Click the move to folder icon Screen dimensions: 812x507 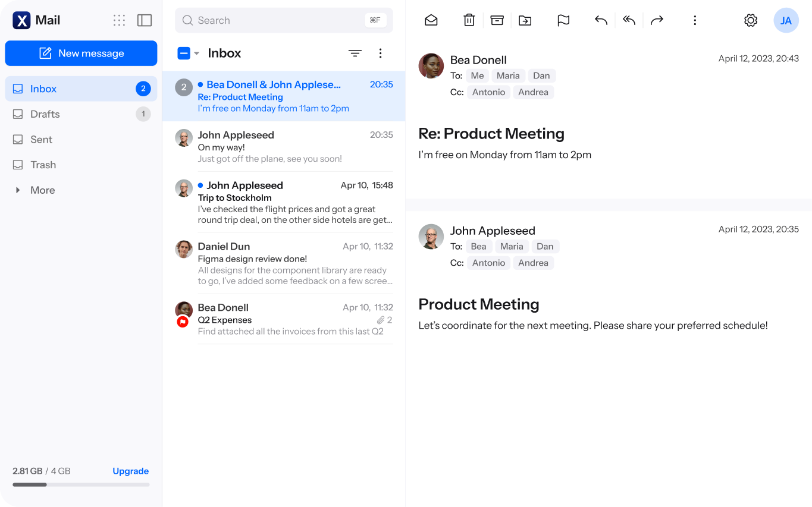pyautogui.click(x=525, y=20)
